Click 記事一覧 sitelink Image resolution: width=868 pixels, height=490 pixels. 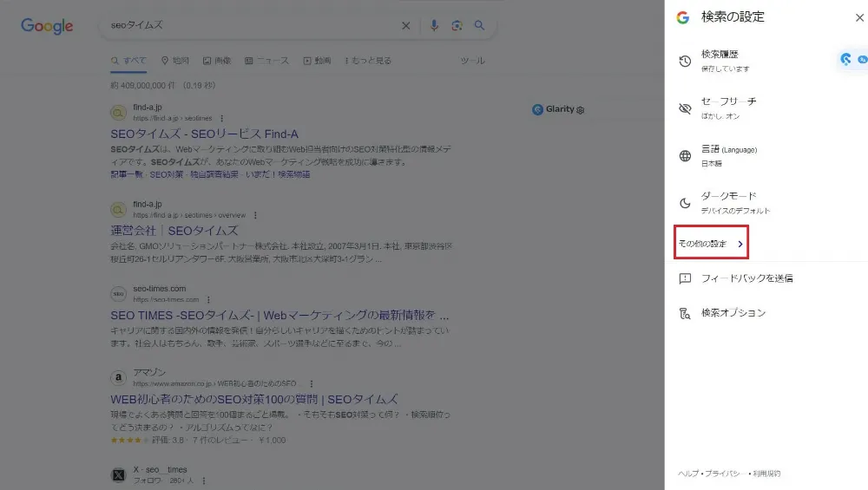coord(126,174)
